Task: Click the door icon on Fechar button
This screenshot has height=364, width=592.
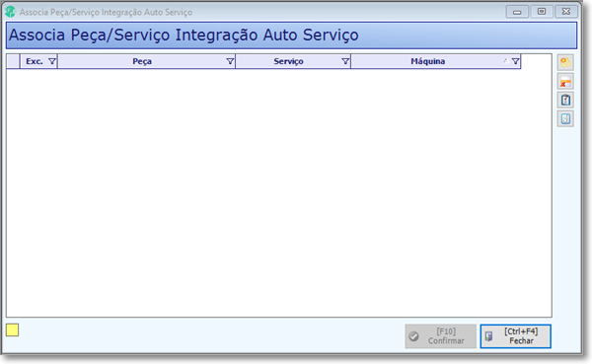Action: point(488,336)
